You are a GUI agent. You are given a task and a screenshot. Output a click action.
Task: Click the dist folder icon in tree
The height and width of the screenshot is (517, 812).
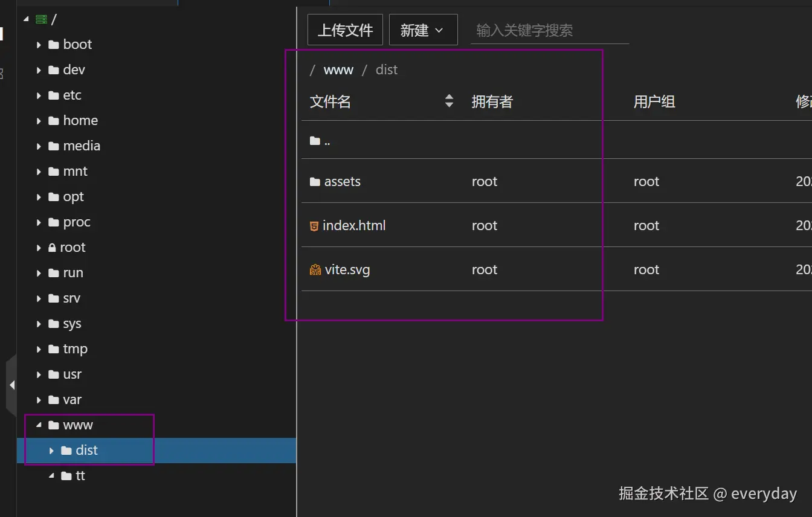pos(67,451)
